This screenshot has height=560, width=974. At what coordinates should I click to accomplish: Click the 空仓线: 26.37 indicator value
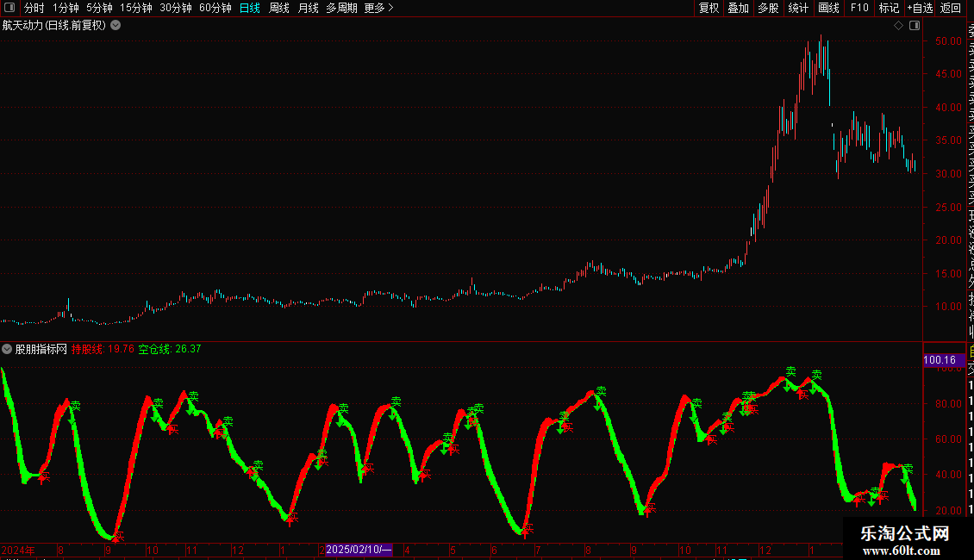point(170,349)
